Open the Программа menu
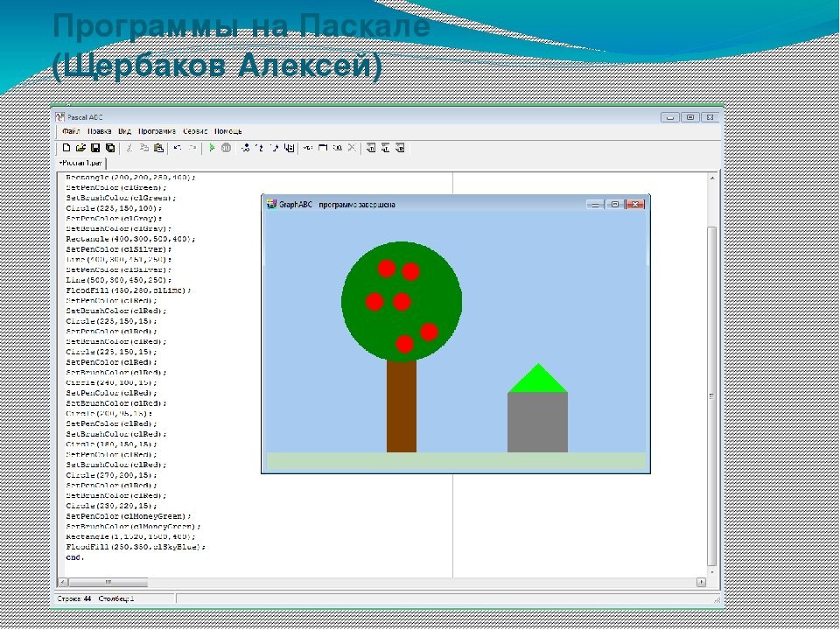This screenshot has height=630, width=840. pyautogui.click(x=157, y=131)
